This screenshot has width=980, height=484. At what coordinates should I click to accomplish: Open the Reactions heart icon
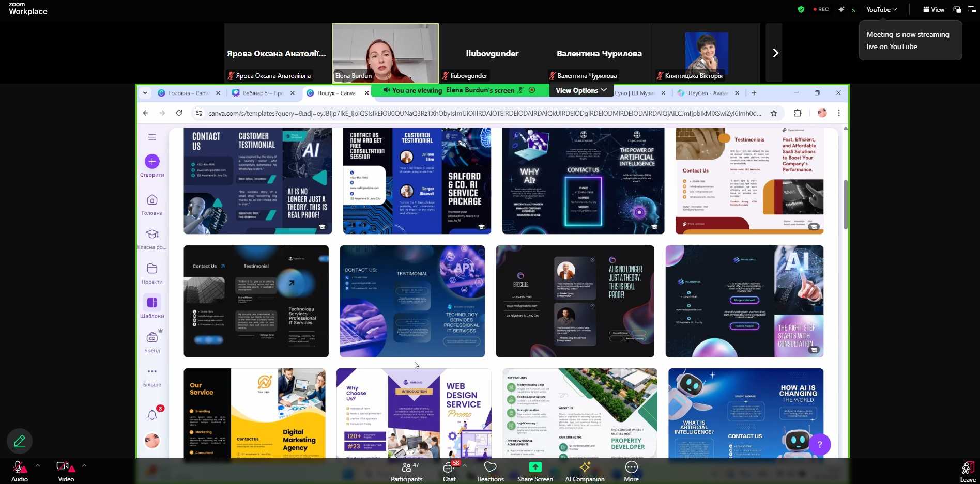point(490,467)
